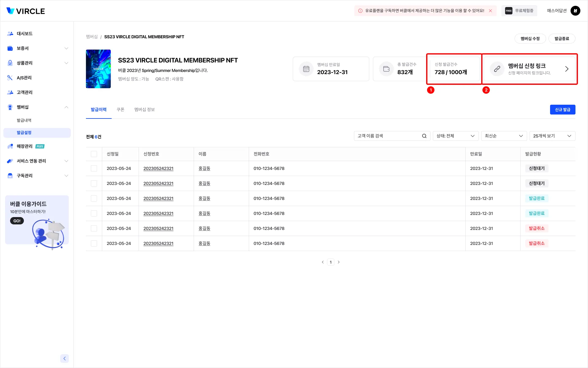Dismiss the paid plan notice banner

click(x=490, y=11)
